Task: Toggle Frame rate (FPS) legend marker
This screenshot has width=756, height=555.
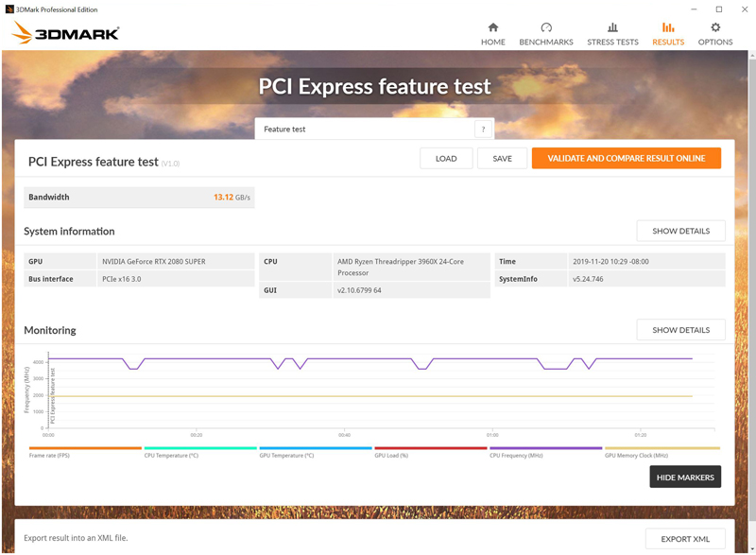Action: tap(85, 448)
